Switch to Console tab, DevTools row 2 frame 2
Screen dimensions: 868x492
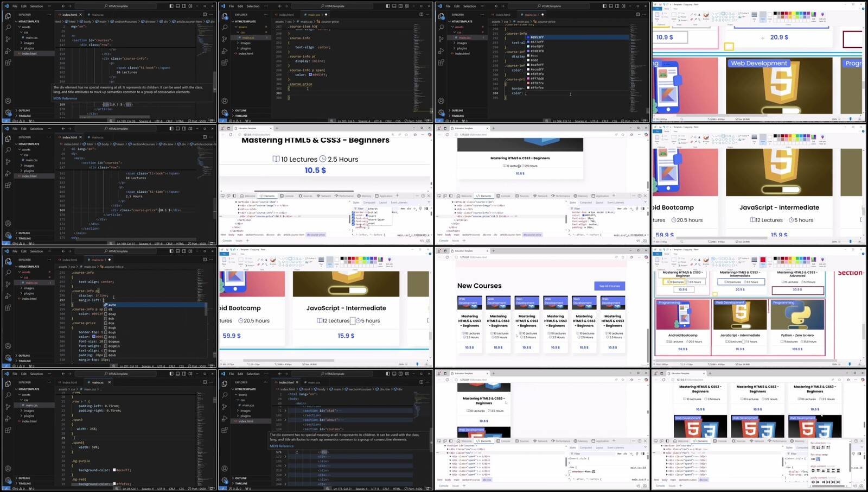click(287, 196)
